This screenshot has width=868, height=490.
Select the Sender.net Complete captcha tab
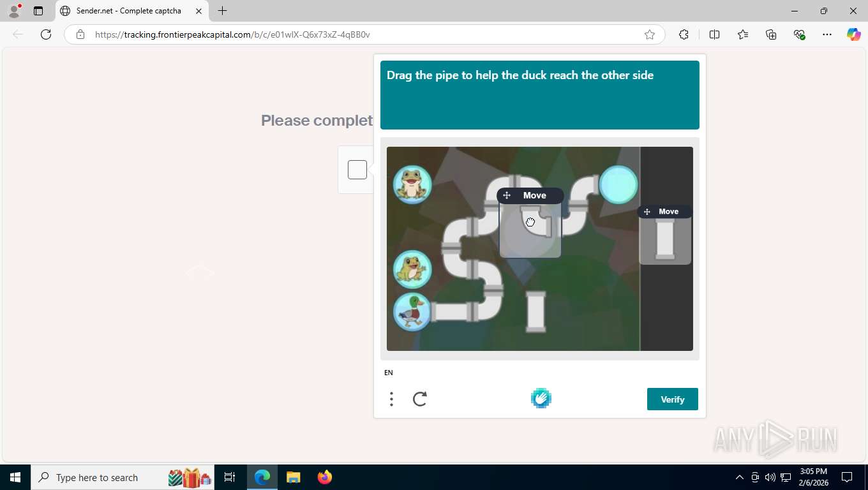pos(131,11)
